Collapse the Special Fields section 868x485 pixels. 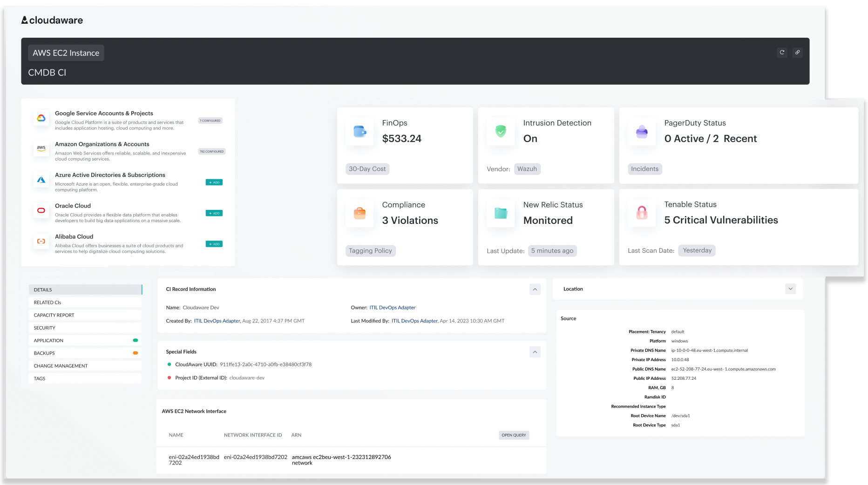point(535,352)
